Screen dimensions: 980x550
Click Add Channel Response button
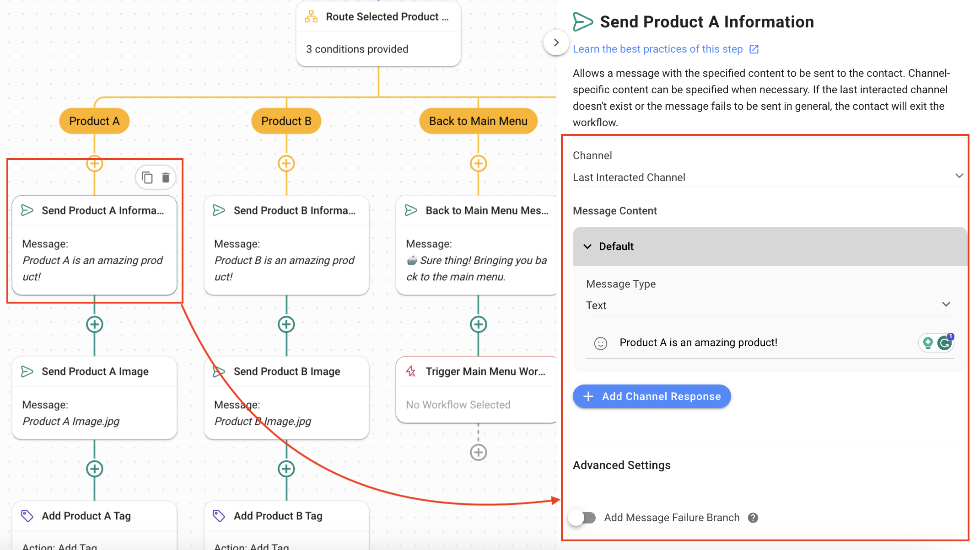(x=652, y=396)
